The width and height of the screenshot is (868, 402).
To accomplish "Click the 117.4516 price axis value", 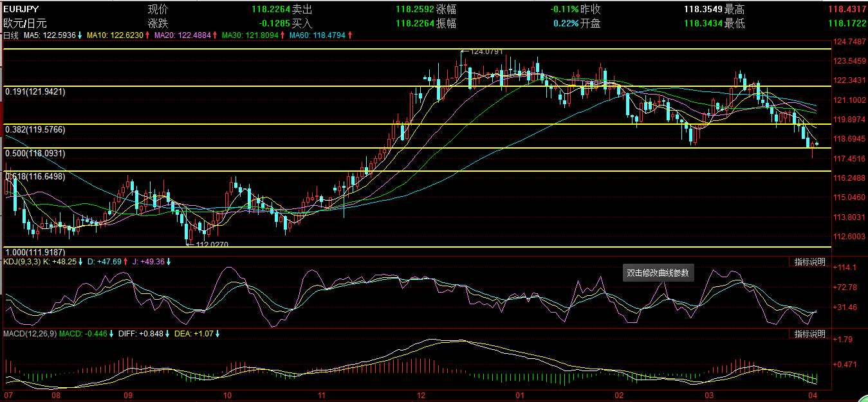I will 848,158.
